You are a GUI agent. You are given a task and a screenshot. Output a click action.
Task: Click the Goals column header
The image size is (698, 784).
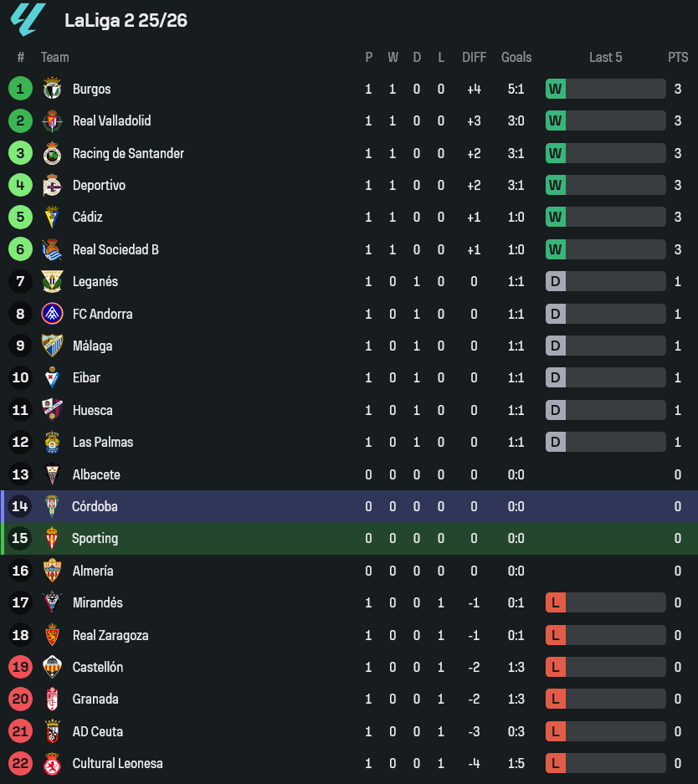pyautogui.click(x=516, y=57)
